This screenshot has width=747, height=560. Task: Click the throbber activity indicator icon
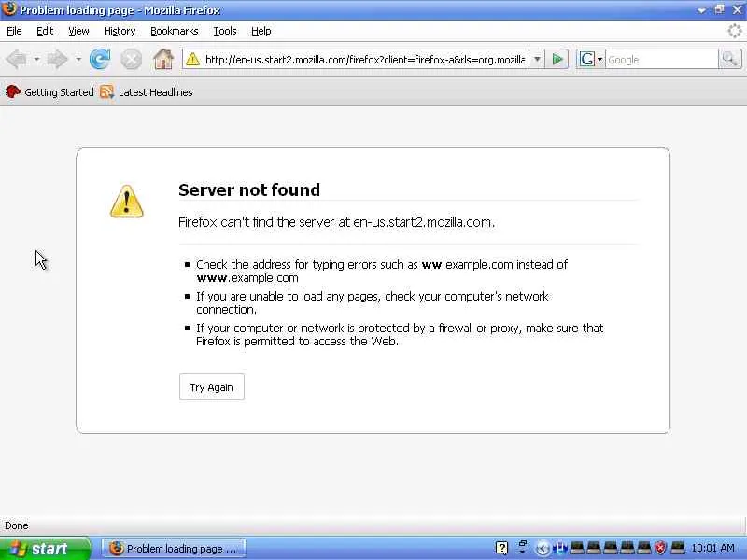[x=734, y=31]
